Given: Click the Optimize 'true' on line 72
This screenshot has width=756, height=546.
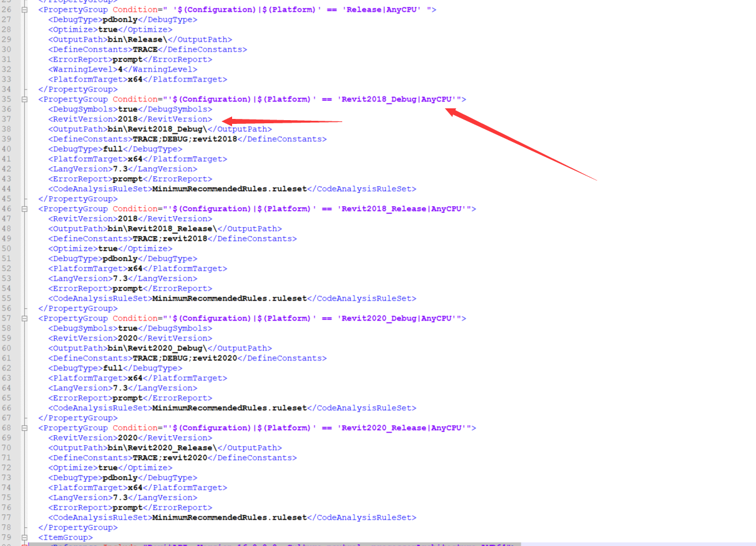Looking at the screenshot, I should [108, 468].
